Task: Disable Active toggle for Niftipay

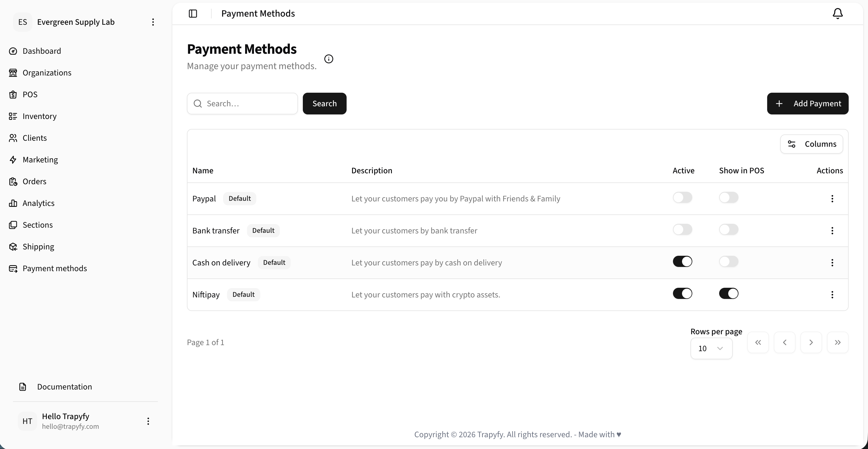Action: (682, 293)
